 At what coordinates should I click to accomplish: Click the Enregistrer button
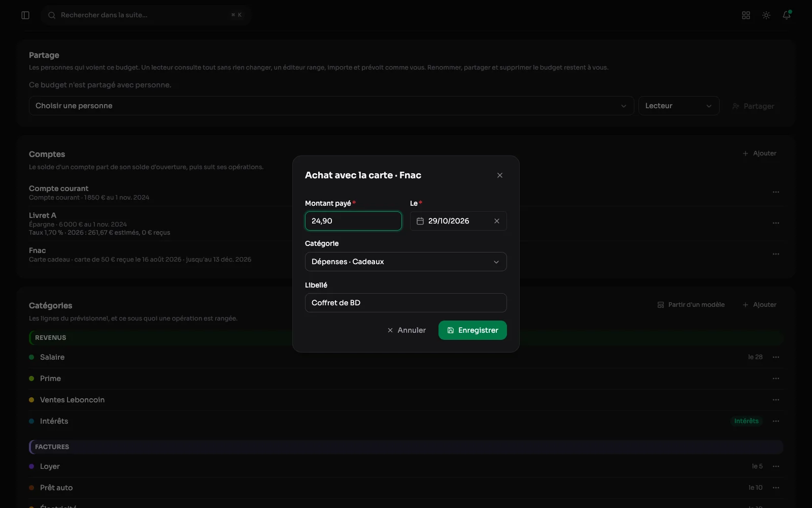point(472,330)
